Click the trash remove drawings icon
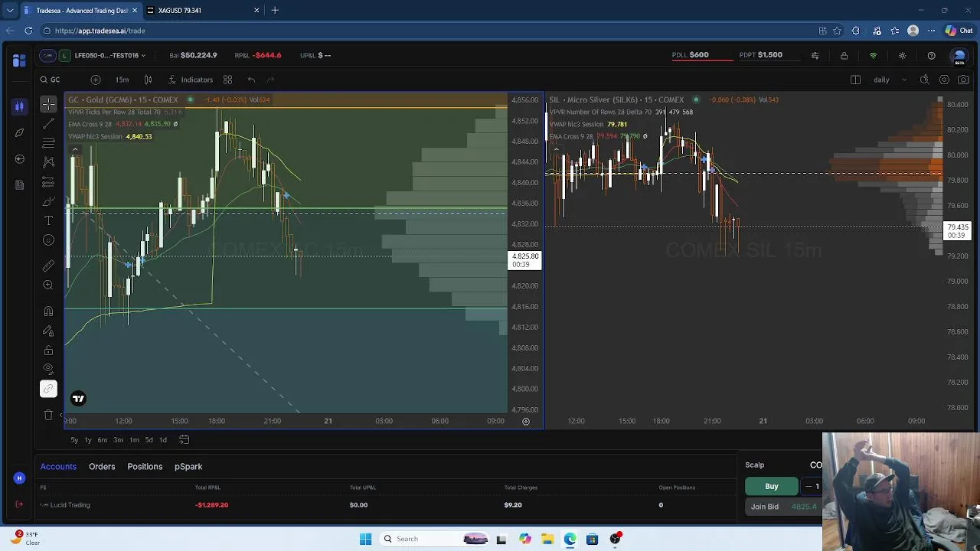The image size is (980, 551). [x=48, y=415]
